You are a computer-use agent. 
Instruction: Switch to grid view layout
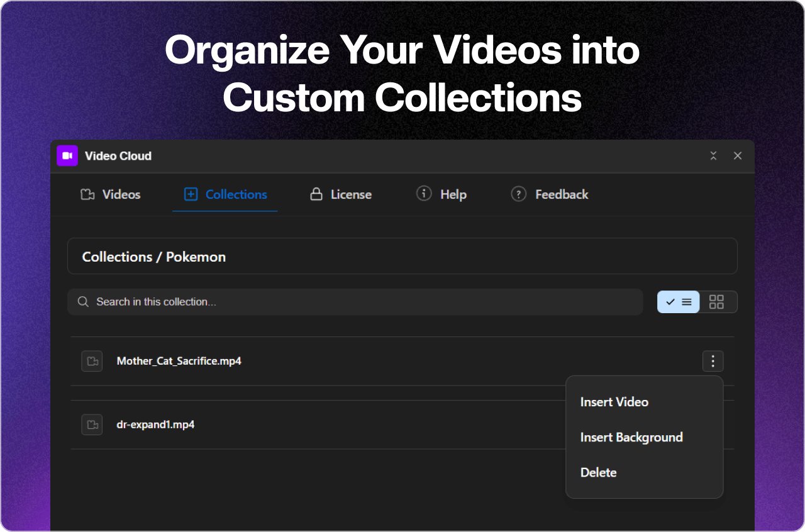pyautogui.click(x=717, y=302)
